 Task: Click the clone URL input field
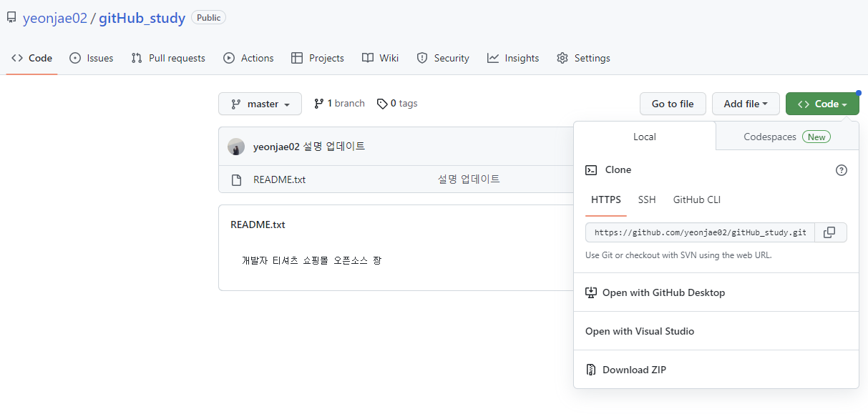pyautogui.click(x=700, y=232)
